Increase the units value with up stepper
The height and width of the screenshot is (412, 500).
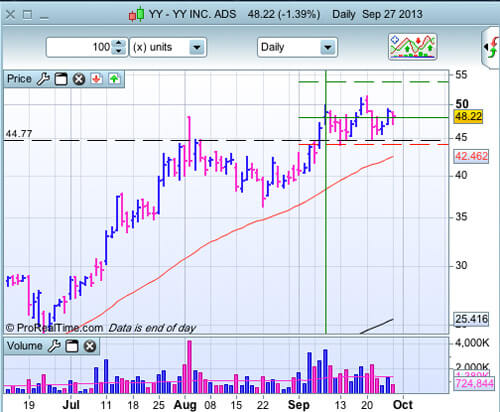[119, 43]
